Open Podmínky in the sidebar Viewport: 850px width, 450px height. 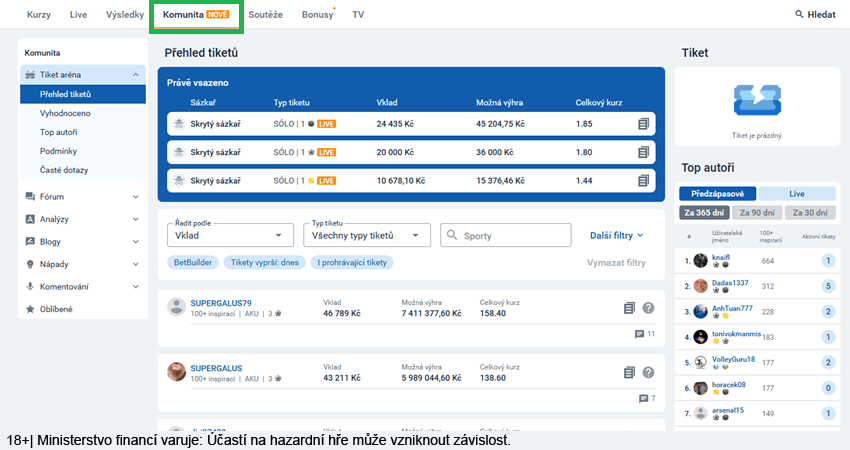pos(59,151)
